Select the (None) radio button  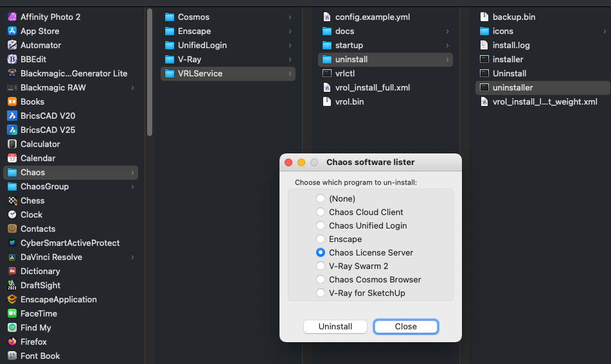tap(321, 198)
